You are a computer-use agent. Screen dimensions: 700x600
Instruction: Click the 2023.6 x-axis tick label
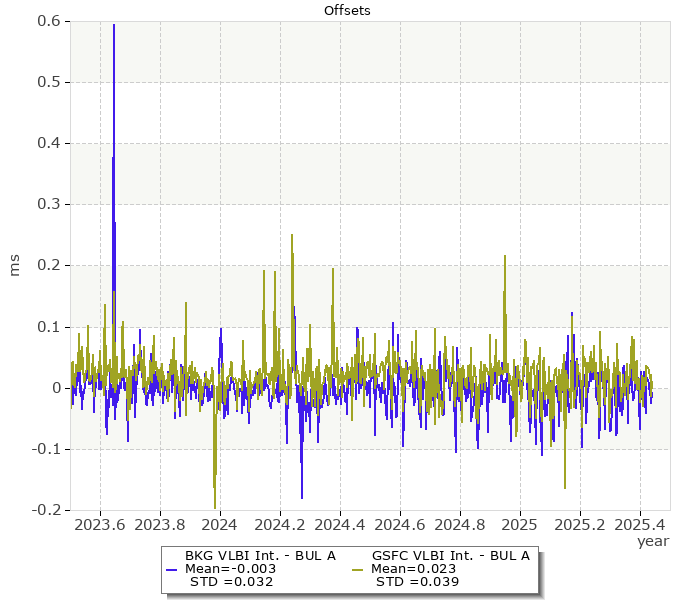click(100, 525)
